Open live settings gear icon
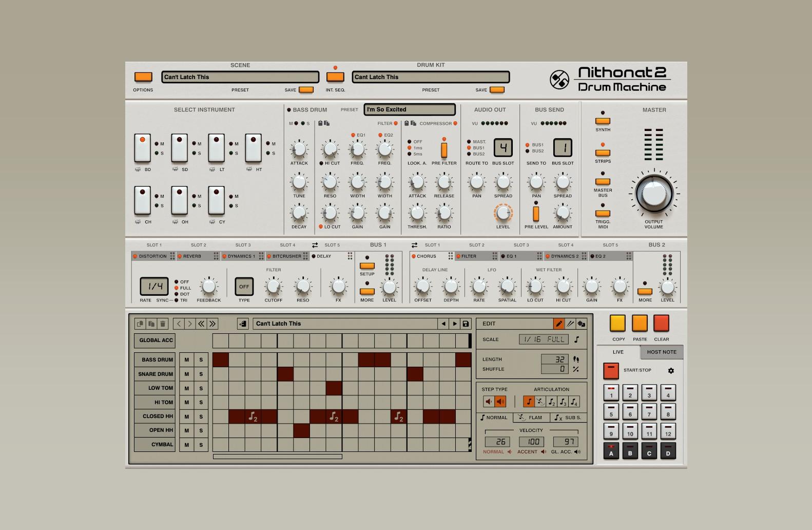The image size is (812, 530). (671, 370)
